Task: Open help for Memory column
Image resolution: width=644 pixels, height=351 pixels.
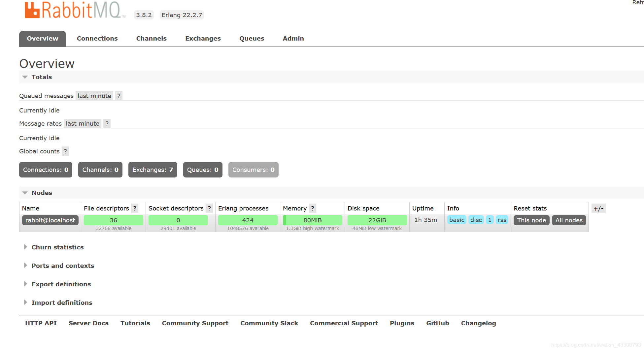Action: click(x=313, y=208)
